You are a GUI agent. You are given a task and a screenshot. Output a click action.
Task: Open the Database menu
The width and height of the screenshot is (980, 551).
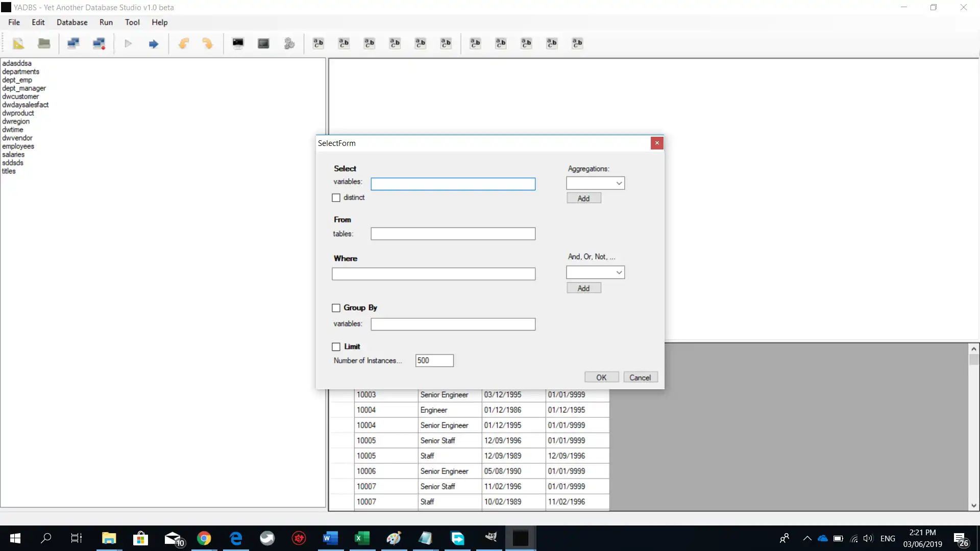(x=72, y=22)
